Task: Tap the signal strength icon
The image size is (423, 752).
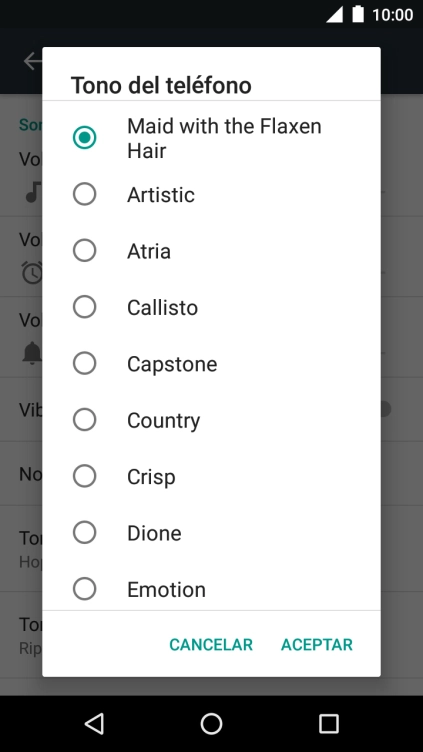Action: point(334,14)
